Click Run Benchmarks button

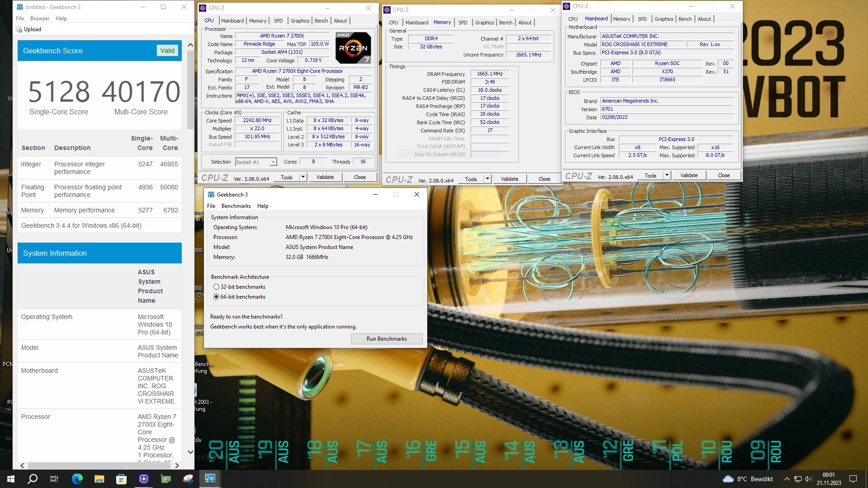click(387, 339)
